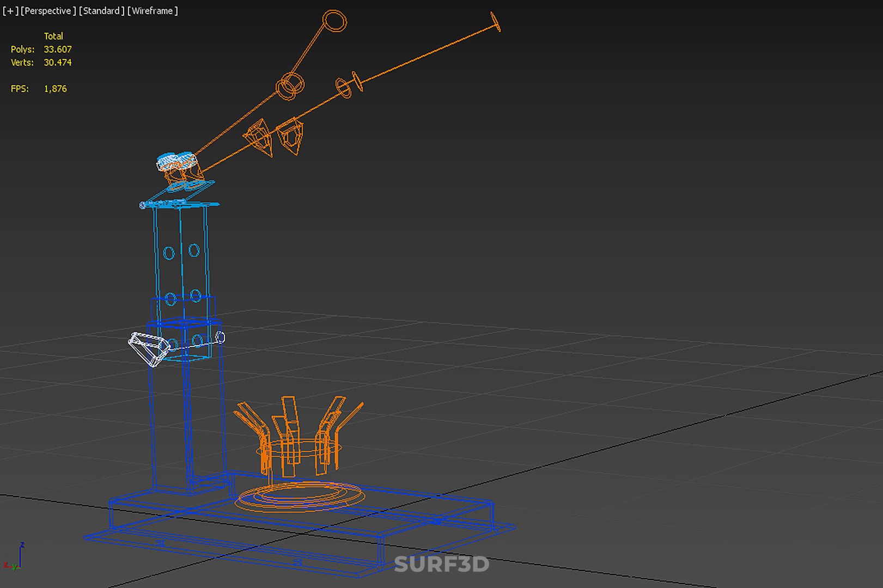Image resolution: width=883 pixels, height=588 pixels.
Task: Select the orange ring atop left rod
Action: (334, 21)
